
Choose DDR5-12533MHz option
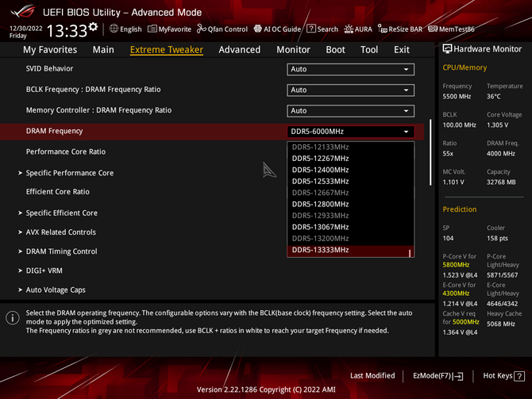pos(350,182)
